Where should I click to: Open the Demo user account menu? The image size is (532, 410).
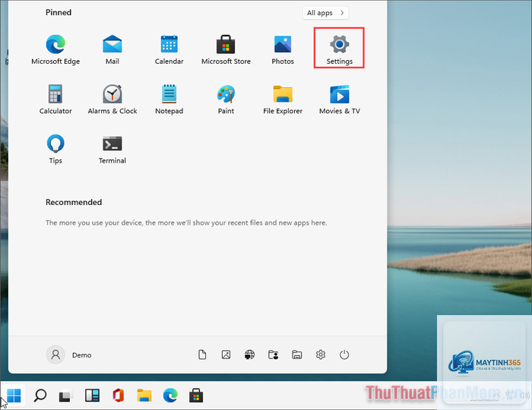[x=69, y=355]
